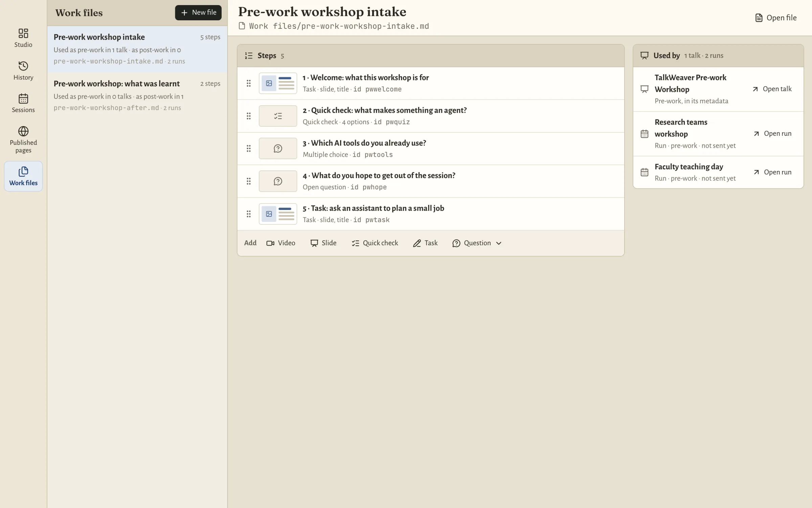Open run for Research teams workshop
Viewport: 812px width, 508px height.
click(x=773, y=134)
